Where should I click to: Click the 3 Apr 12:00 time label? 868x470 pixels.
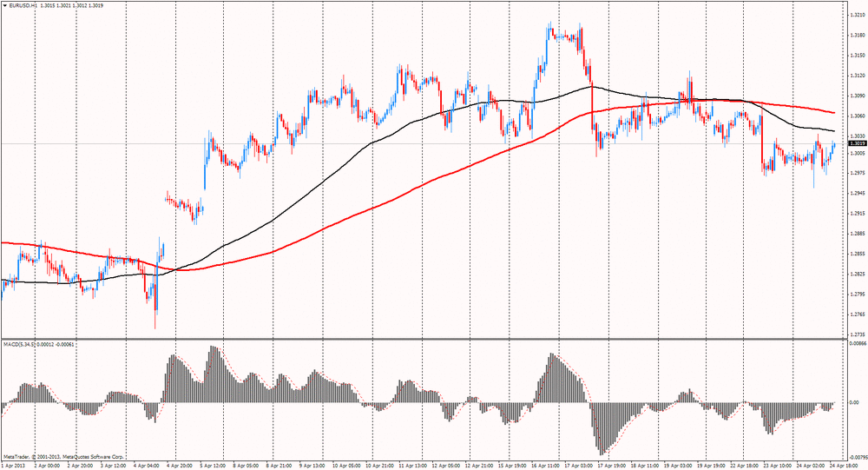pyautogui.click(x=114, y=466)
